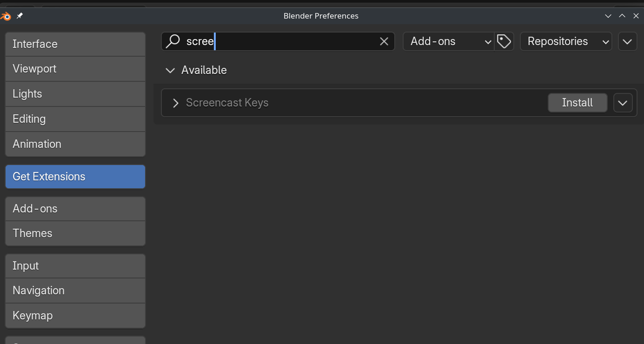Install the Screencast Keys add-on
Screen dimensions: 644x344
click(577, 103)
